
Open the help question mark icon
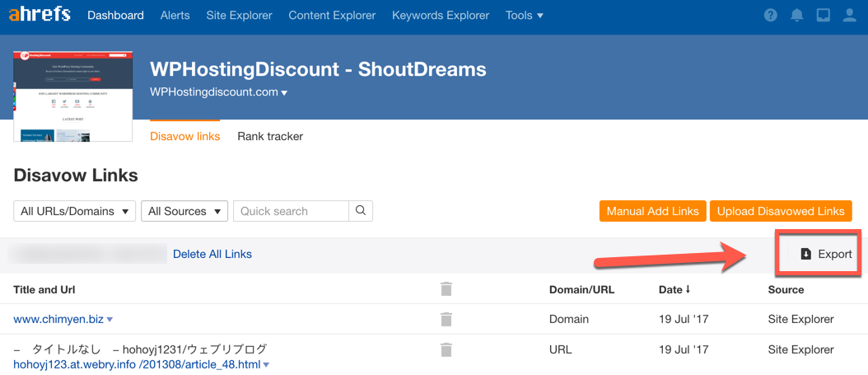click(x=770, y=16)
